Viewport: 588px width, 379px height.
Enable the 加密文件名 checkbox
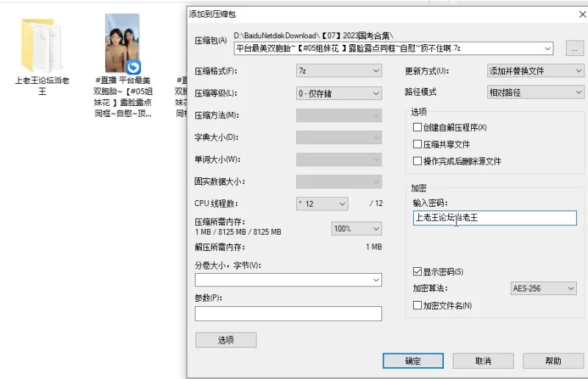click(417, 305)
